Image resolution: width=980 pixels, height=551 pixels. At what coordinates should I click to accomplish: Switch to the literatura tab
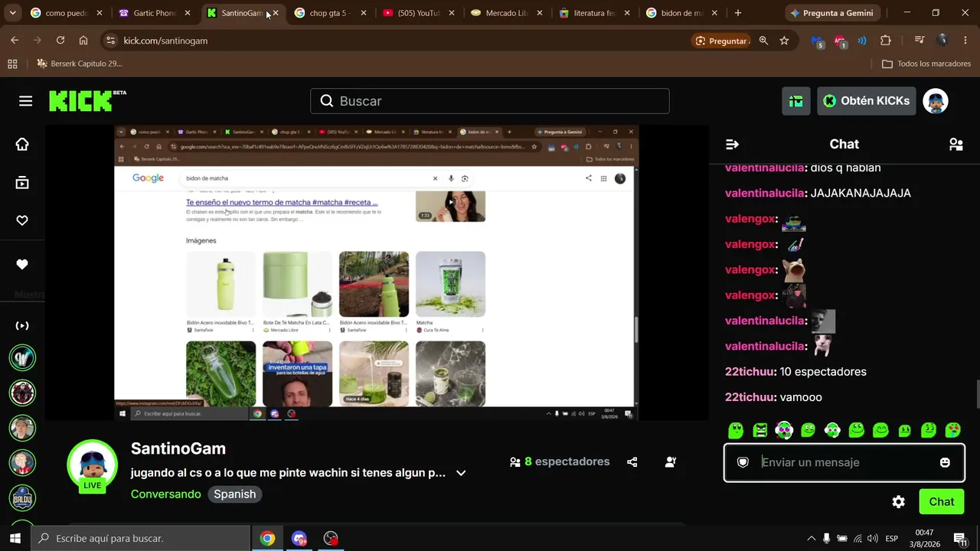[594, 13]
